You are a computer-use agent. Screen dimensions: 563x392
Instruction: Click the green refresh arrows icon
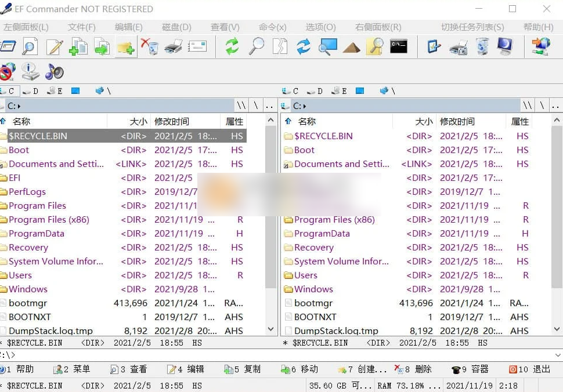point(232,46)
